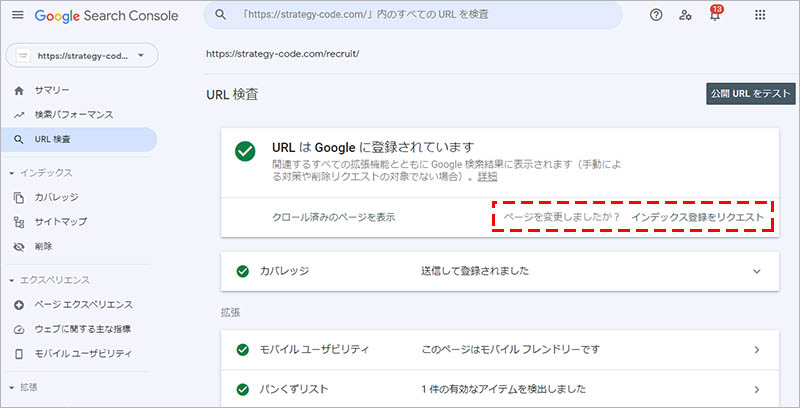Click the help question mark icon
The image size is (800, 408).
tap(656, 16)
